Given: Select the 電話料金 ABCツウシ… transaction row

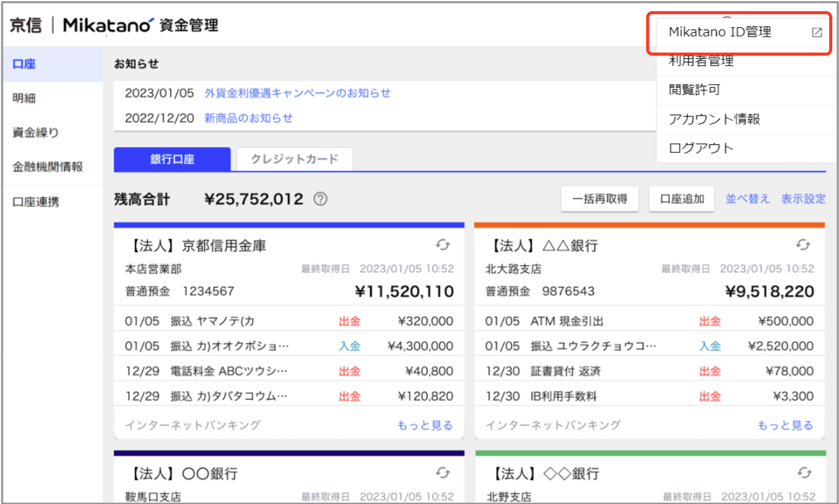Looking at the screenshot, I should 289,371.
